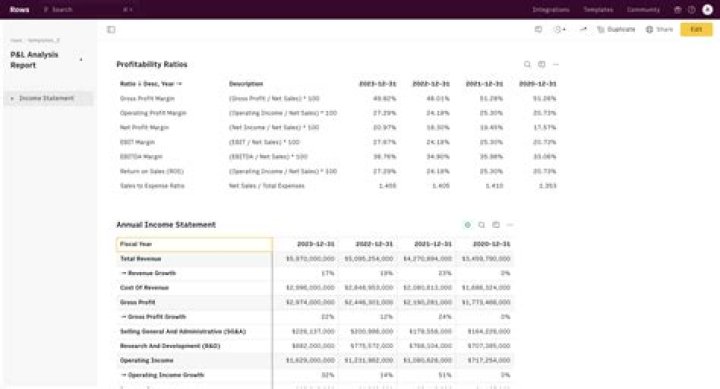Select the Sales to Expense Ratio row label
This screenshot has height=389, width=720.
point(152,186)
